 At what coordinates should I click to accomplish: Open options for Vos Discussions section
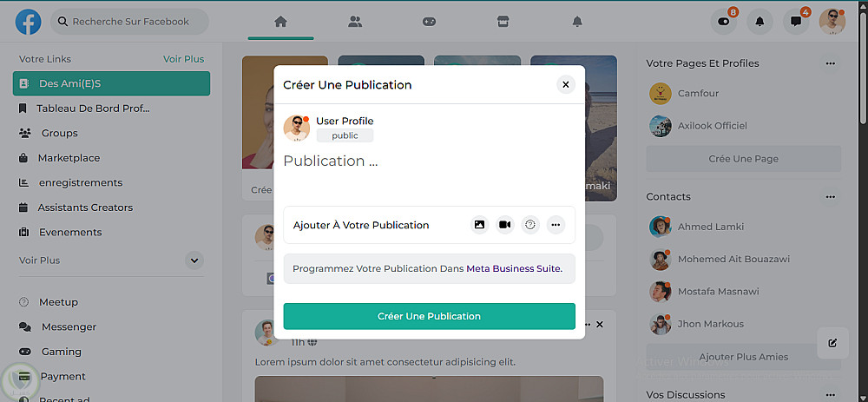point(830,395)
